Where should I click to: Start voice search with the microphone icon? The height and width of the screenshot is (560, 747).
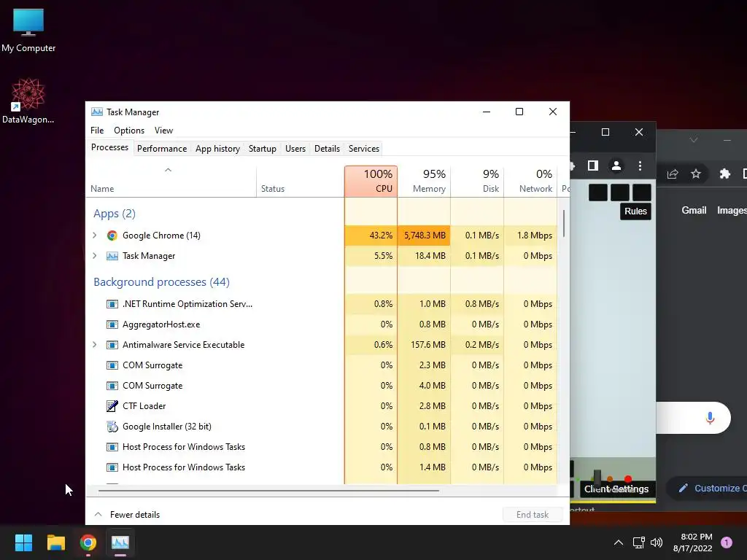710,418
